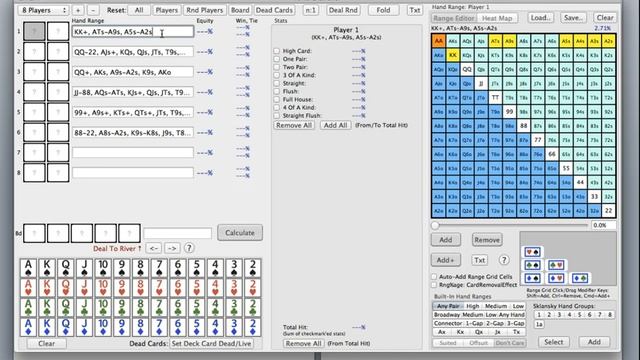Check the Two Pair stat box
The height and width of the screenshot is (360, 640).
click(x=277, y=67)
